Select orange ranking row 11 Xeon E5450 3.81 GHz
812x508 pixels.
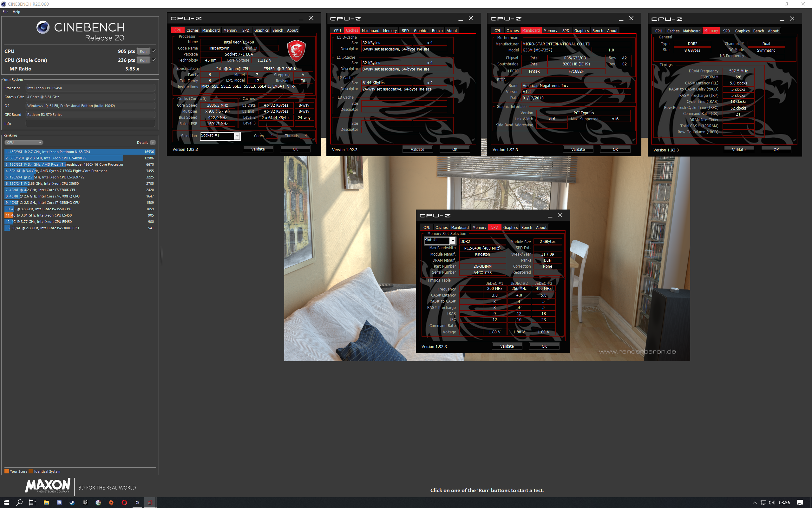tap(80, 215)
